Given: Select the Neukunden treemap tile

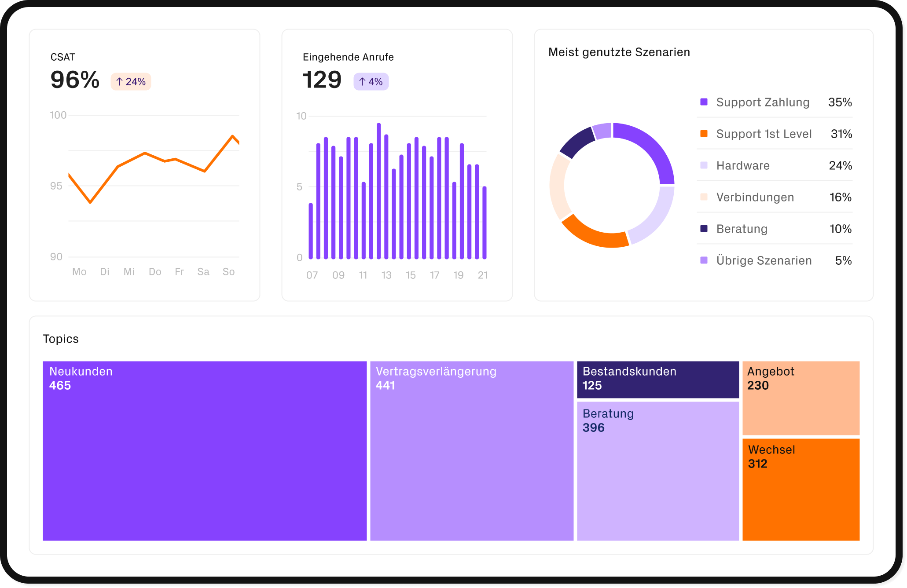Looking at the screenshot, I should [205, 451].
